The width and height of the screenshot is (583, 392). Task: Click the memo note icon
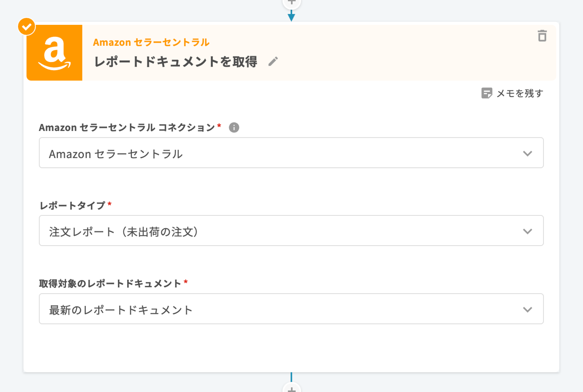coord(486,93)
